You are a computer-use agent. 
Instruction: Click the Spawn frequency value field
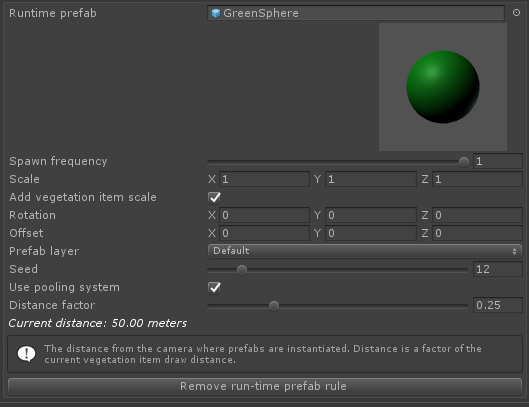(498, 161)
